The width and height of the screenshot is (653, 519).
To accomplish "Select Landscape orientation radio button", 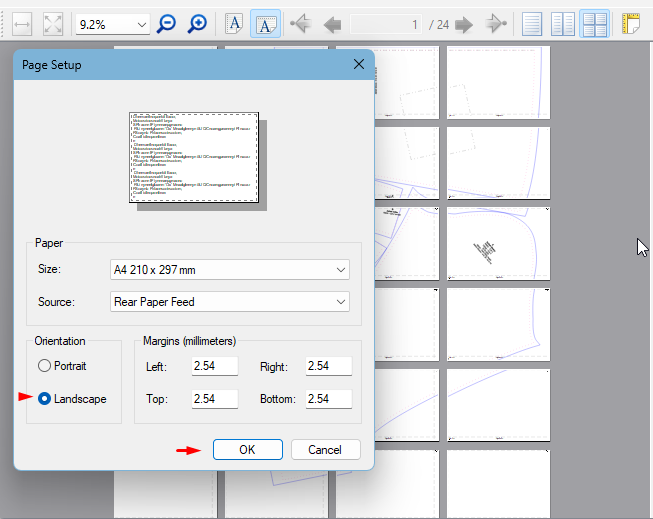I will coord(44,399).
